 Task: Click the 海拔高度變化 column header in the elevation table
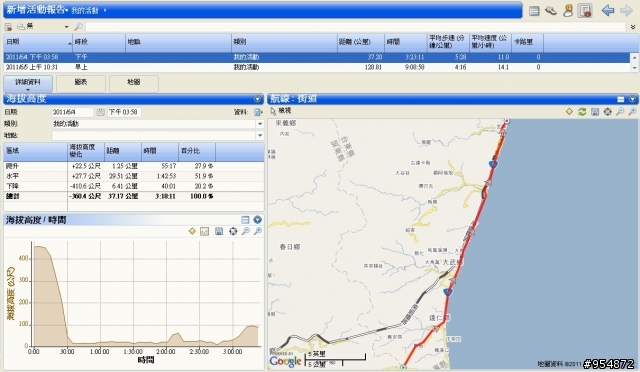click(x=86, y=151)
